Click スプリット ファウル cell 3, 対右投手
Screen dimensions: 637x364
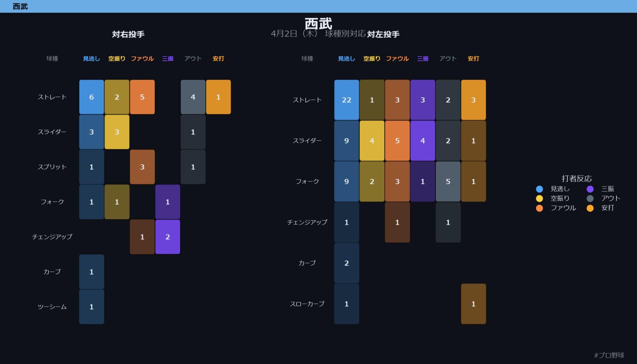[x=142, y=167]
